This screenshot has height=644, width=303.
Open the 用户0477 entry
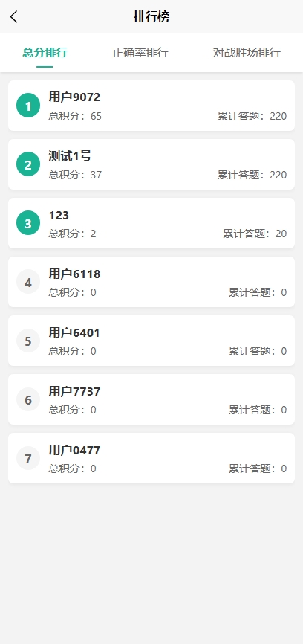click(151, 458)
